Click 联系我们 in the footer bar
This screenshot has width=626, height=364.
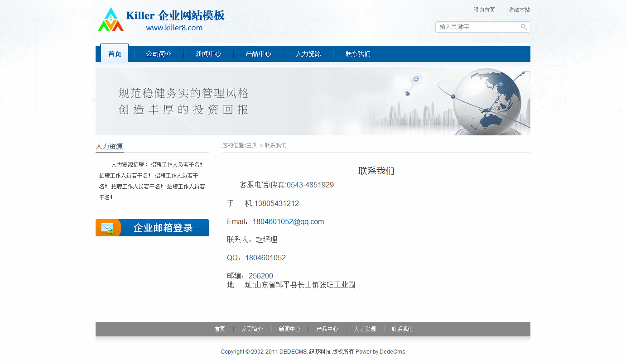(402, 329)
